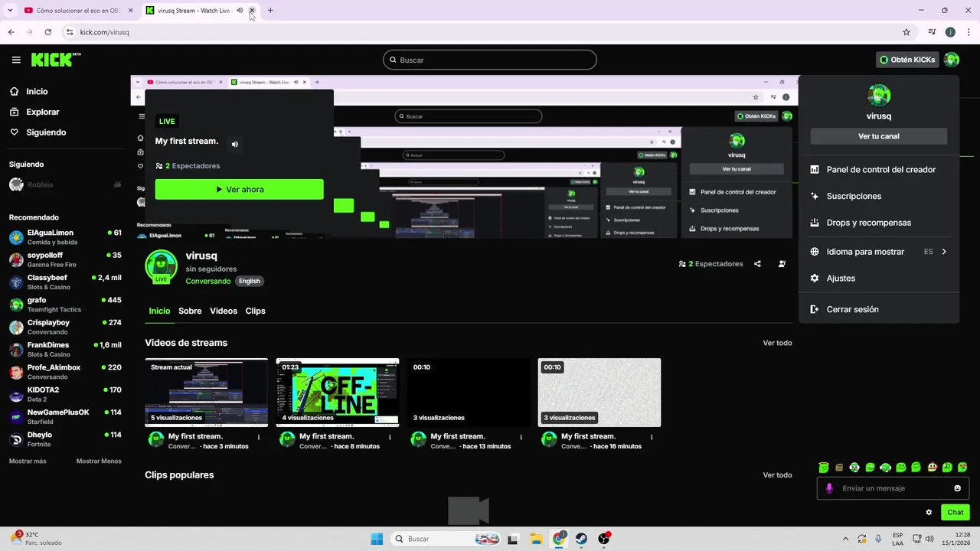Open the black 00:10 video thumbnail
980x551 pixels.
click(469, 393)
